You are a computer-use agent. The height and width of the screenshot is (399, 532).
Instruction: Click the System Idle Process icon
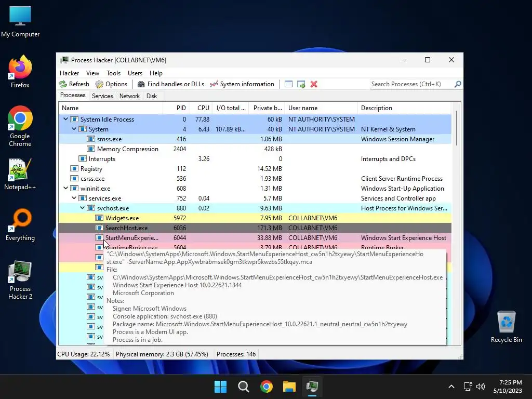pos(74,119)
